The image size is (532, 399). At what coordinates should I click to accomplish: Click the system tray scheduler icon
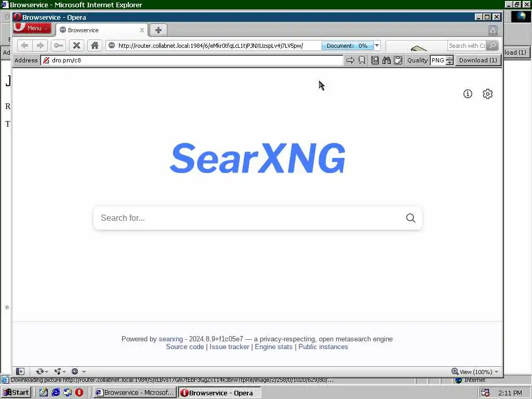485,393
